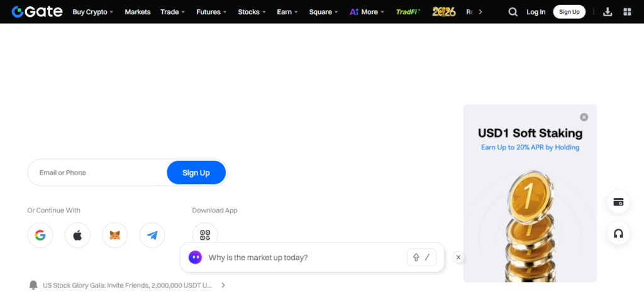Viewport: 644px width, 294px height.
Task: Open the search magnifier icon
Action: tap(513, 12)
